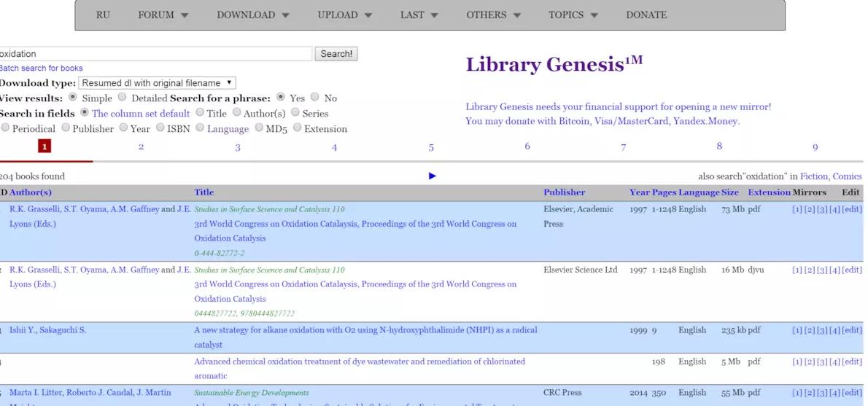Go to next results page arrow

[x=433, y=176]
